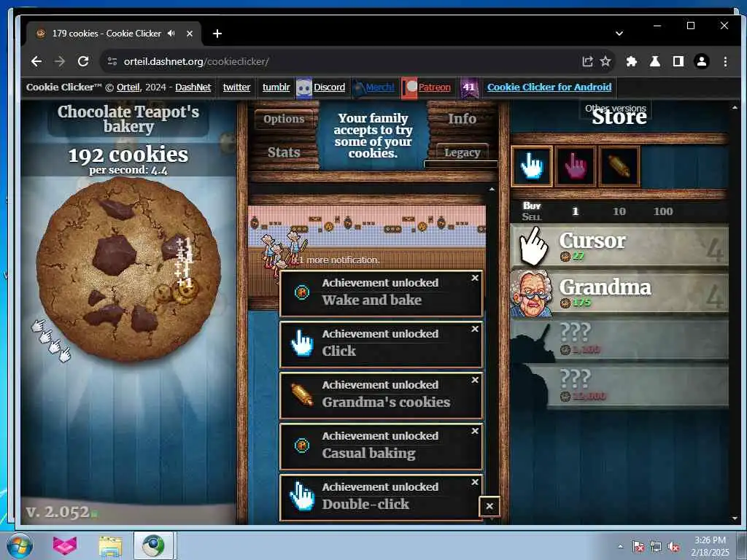Open the Options menu
The image size is (747, 560).
click(x=284, y=119)
